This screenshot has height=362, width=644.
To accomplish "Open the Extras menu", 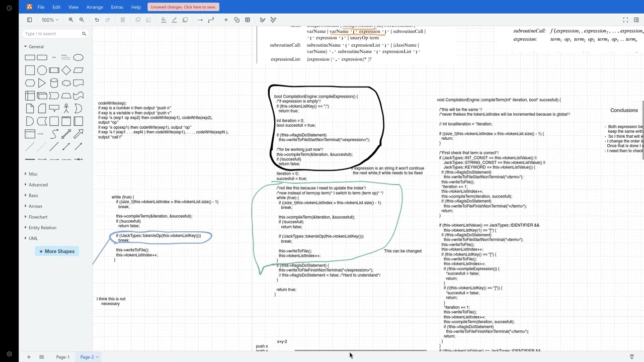I will coord(117,7).
